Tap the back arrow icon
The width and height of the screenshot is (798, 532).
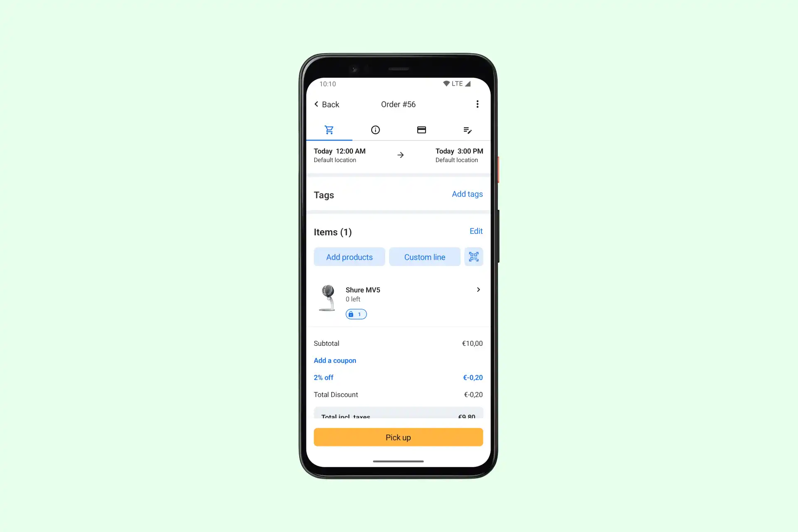[x=316, y=104]
